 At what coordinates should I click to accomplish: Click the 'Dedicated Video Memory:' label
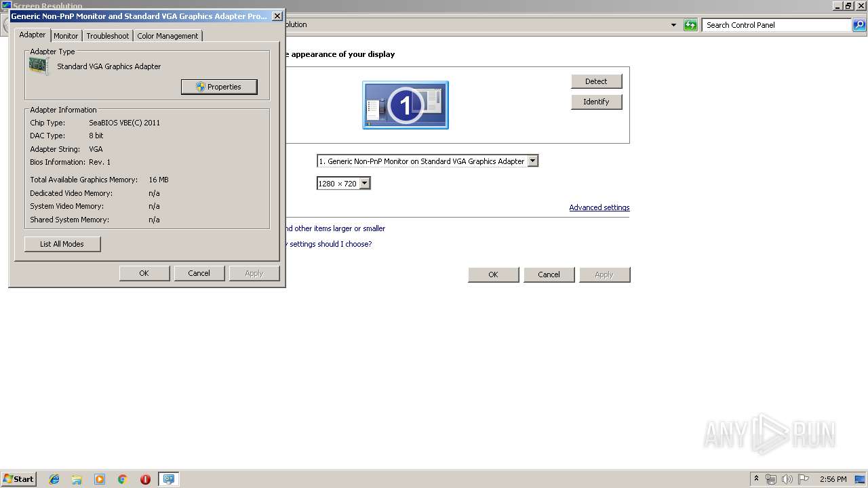tap(71, 193)
